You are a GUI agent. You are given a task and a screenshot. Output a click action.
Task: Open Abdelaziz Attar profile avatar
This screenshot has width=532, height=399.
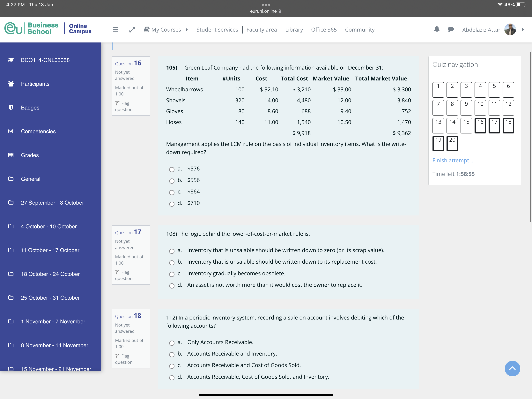point(510,29)
